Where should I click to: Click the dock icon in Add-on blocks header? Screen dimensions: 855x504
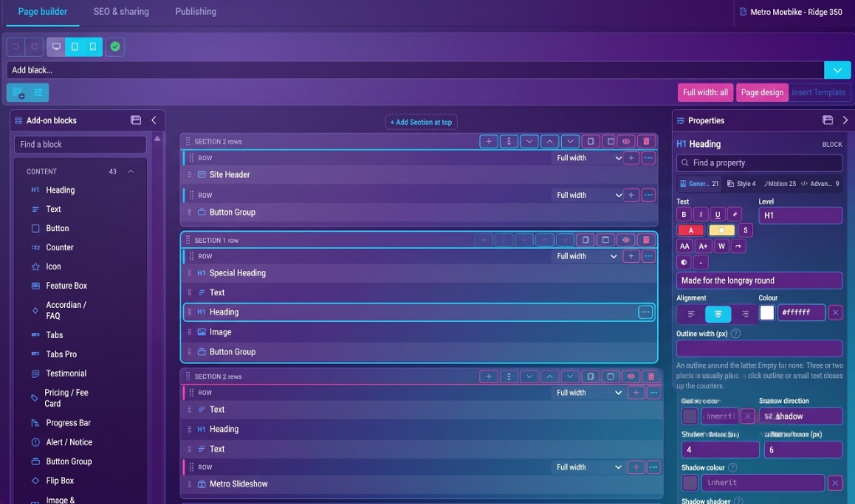point(136,120)
